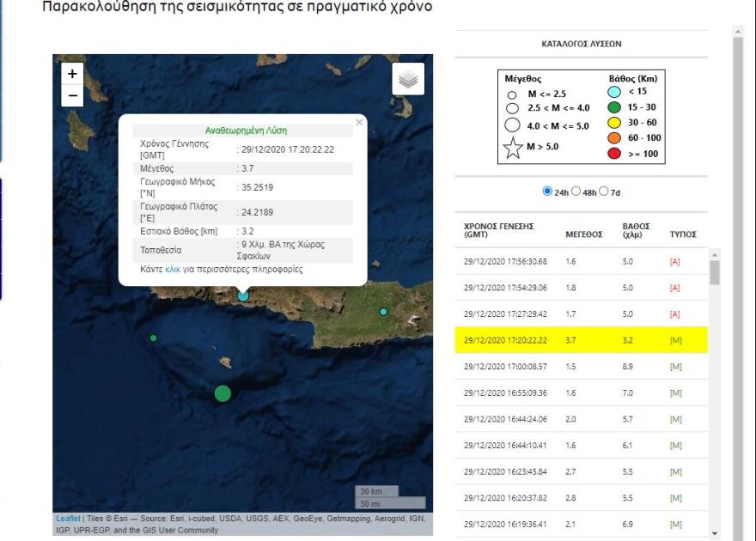This screenshot has height=541, width=756.
Task: Close the earthquake info popup with the X
Action: pos(359,122)
